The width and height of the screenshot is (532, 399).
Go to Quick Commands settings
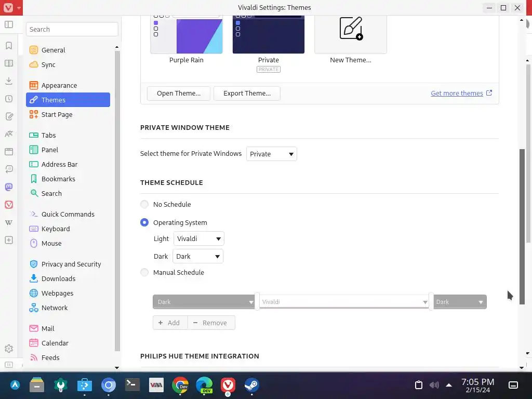[68, 214]
